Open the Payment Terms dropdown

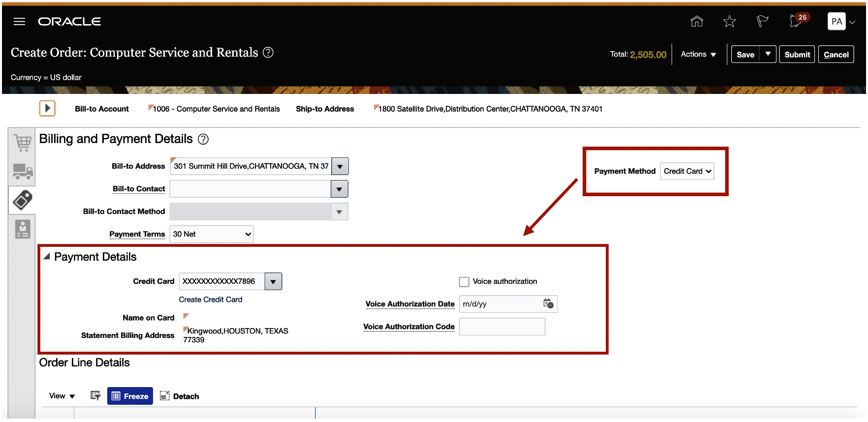tap(212, 234)
